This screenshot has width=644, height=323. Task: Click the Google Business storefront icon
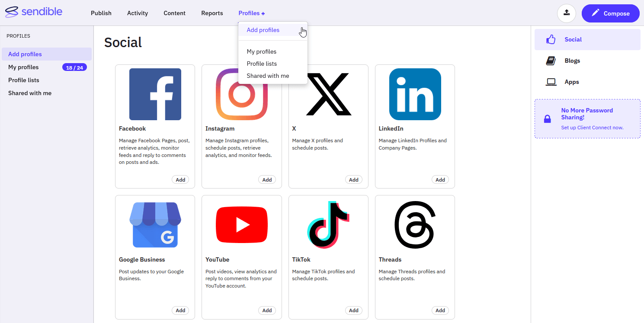155,225
